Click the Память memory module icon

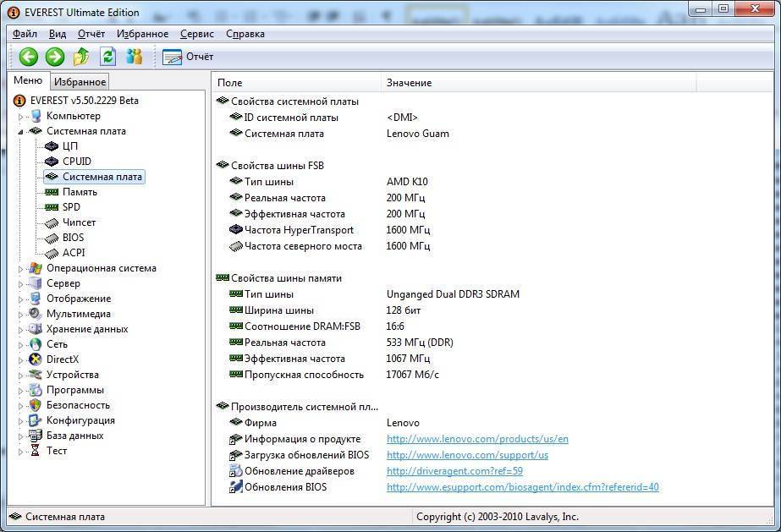(x=52, y=192)
